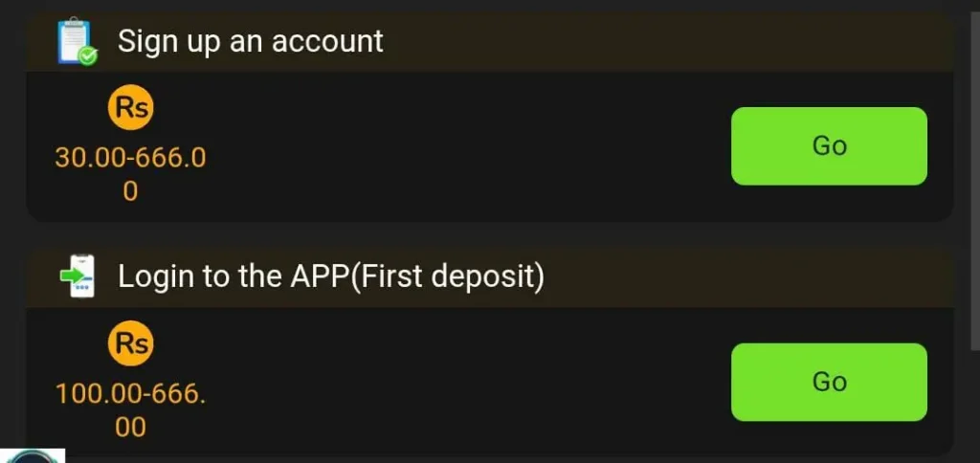Click the Rs coin in Sign up card
Image resolution: width=980 pixels, height=463 pixels.
click(130, 107)
